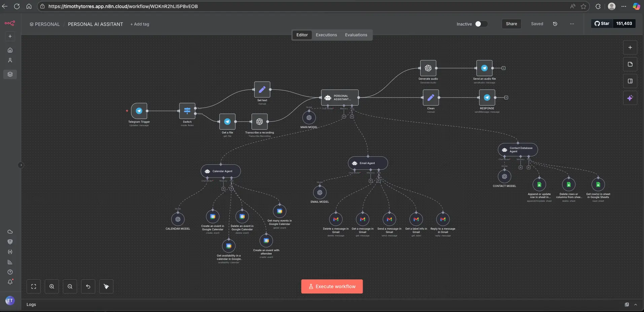Switch to the Executions tab

pos(326,35)
